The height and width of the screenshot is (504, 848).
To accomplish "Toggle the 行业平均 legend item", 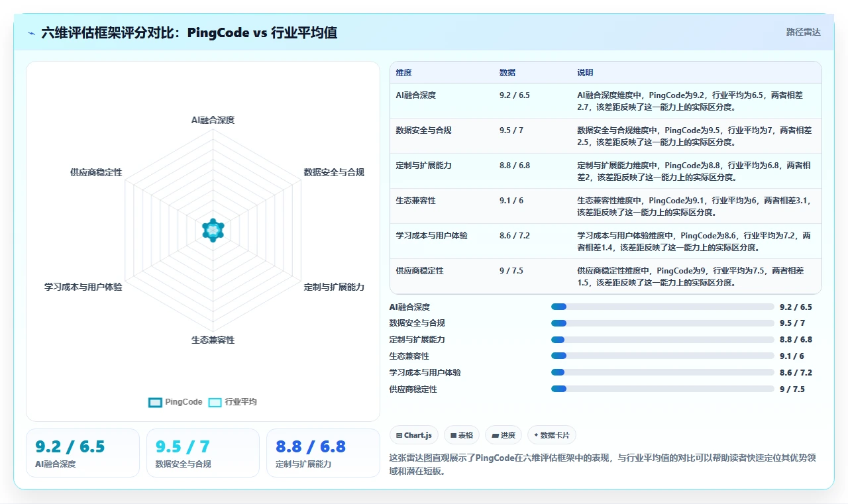I will tap(233, 402).
